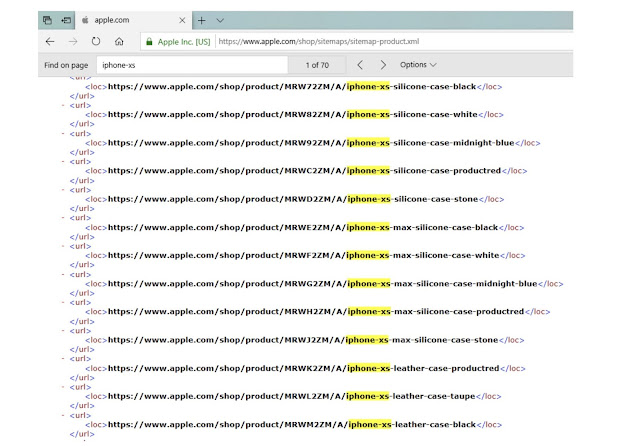The image size is (640, 446).
Task: Click the MRWC2ZM iphone-xs-silicone-case-productred URL
Action: tap(304, 171)
